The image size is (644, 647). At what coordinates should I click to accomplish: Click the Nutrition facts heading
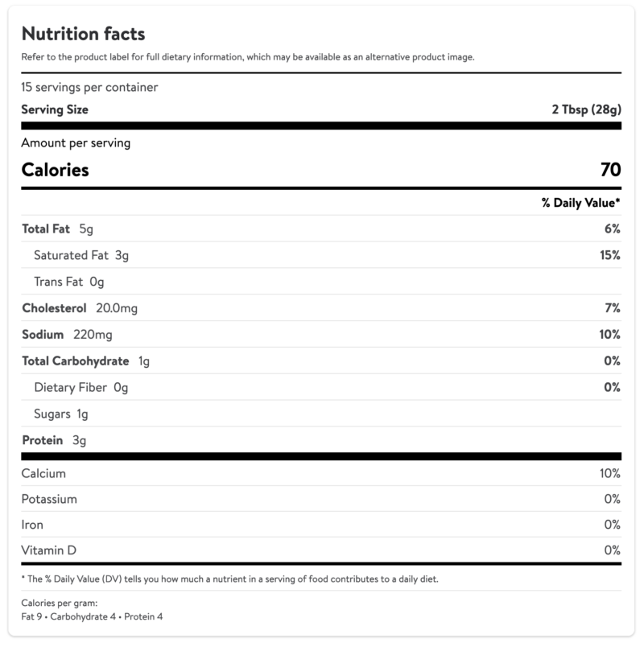(83, 34)
